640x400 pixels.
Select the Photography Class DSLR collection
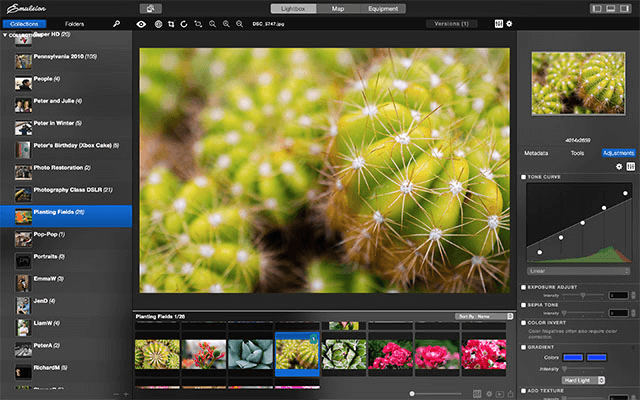point(72,190)
